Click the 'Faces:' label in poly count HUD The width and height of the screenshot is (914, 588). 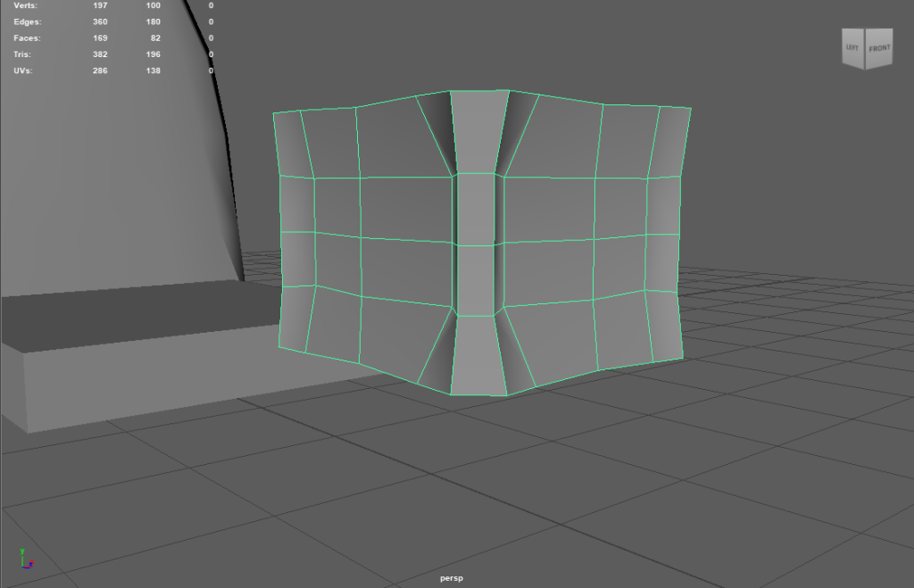tap(28, 37)
